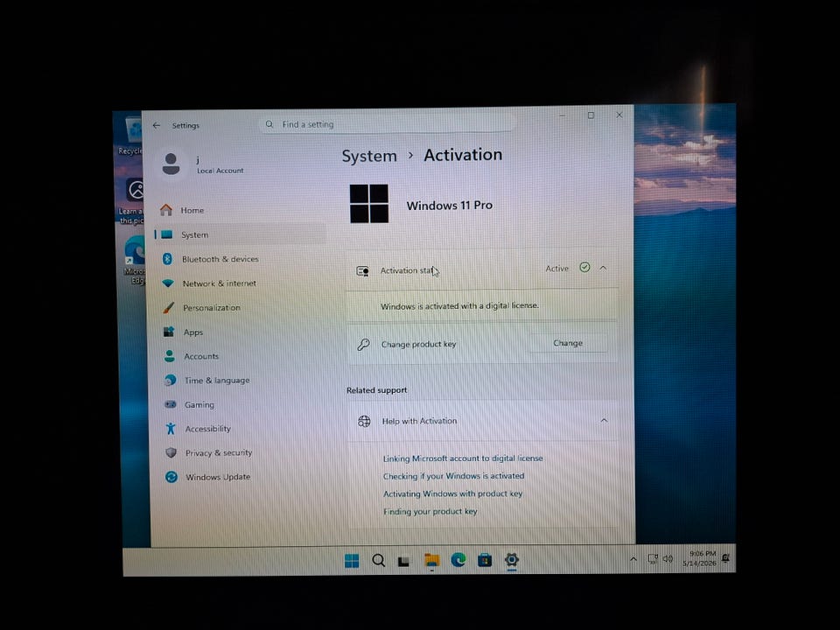The height and width of the screenshot is (630, 840).
Task: Click the Activation state icon
Action: point(362,271)
